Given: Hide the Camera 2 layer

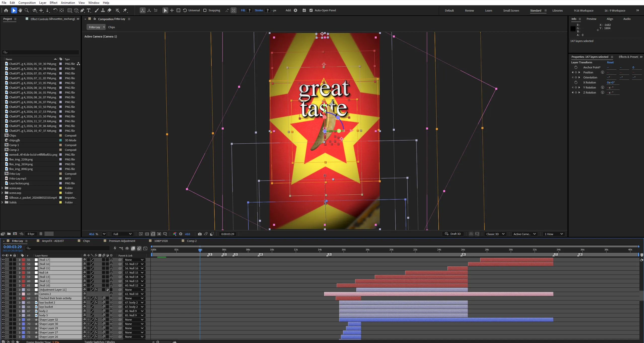Looking at the screenshot, I should point(3,294).
